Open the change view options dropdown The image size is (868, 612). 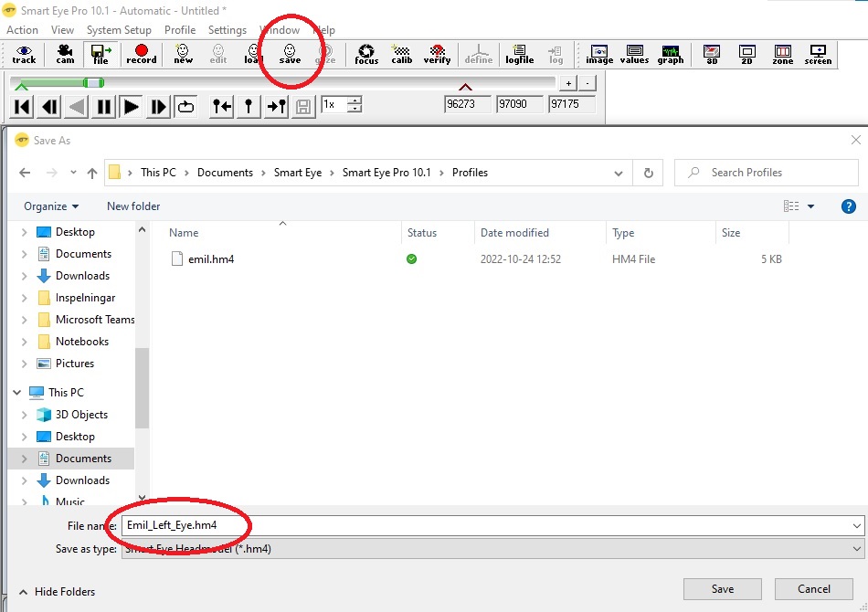[811, 206]
